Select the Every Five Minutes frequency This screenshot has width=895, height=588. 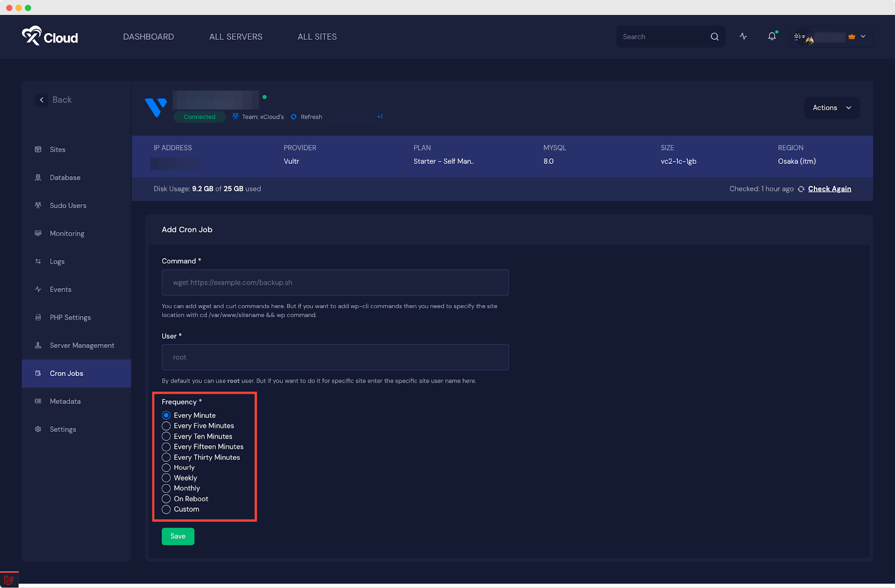click(x=166, y=426)
